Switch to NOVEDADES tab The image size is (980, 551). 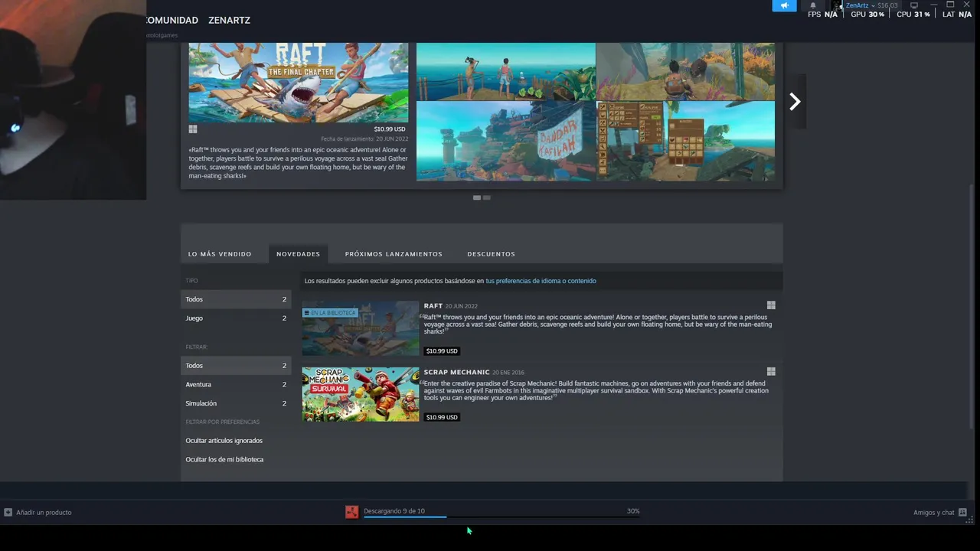[x=298, y=254]
